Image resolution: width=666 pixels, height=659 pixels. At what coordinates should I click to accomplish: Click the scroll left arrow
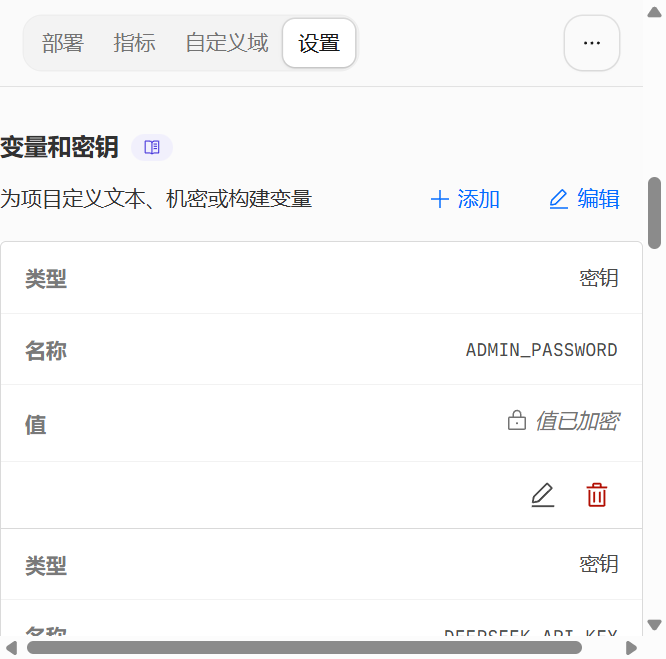11,648
